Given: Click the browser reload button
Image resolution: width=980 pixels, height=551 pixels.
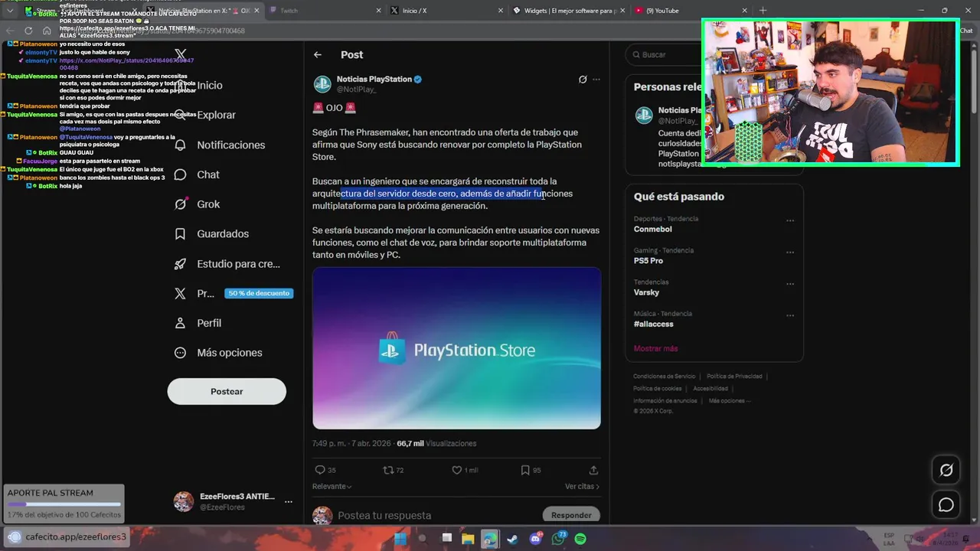Looking at the screenshot, I should (28, 31).
